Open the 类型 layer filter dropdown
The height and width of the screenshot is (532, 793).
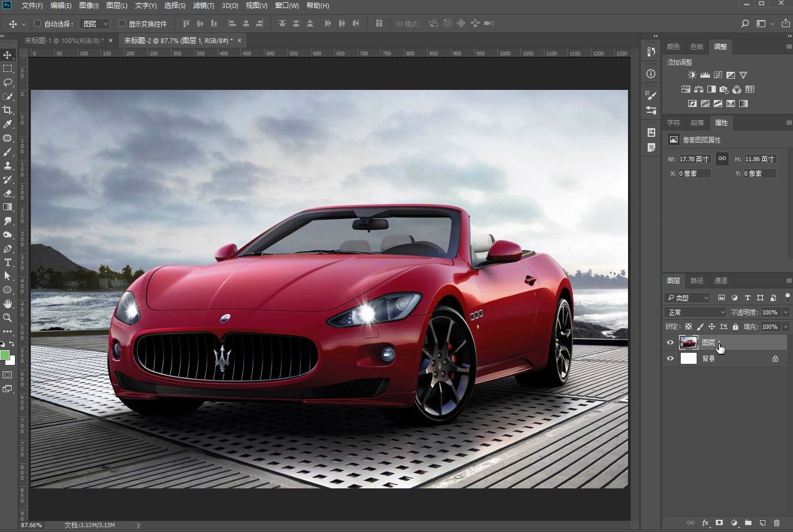click(x=688, y=297)
